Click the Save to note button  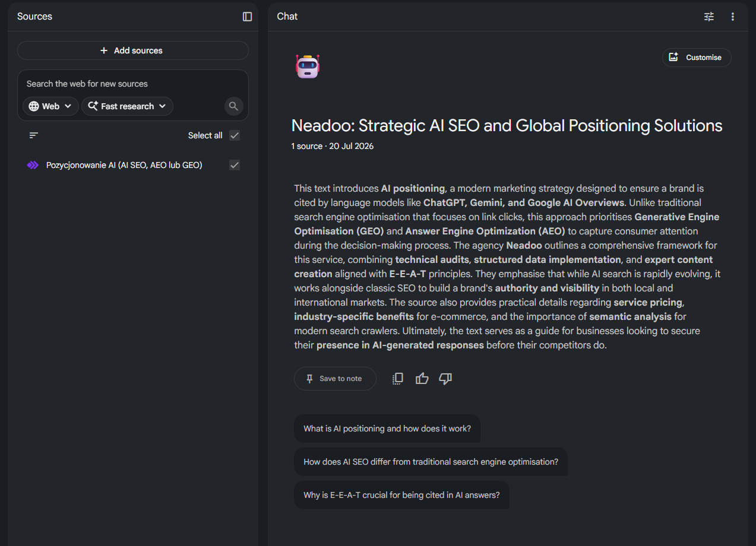[335, 379]
